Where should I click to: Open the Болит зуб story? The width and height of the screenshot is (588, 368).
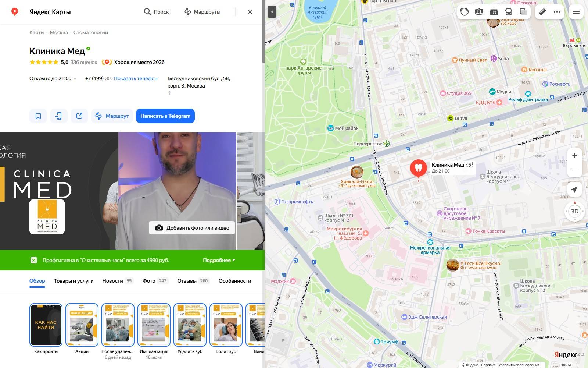[226, 325]
